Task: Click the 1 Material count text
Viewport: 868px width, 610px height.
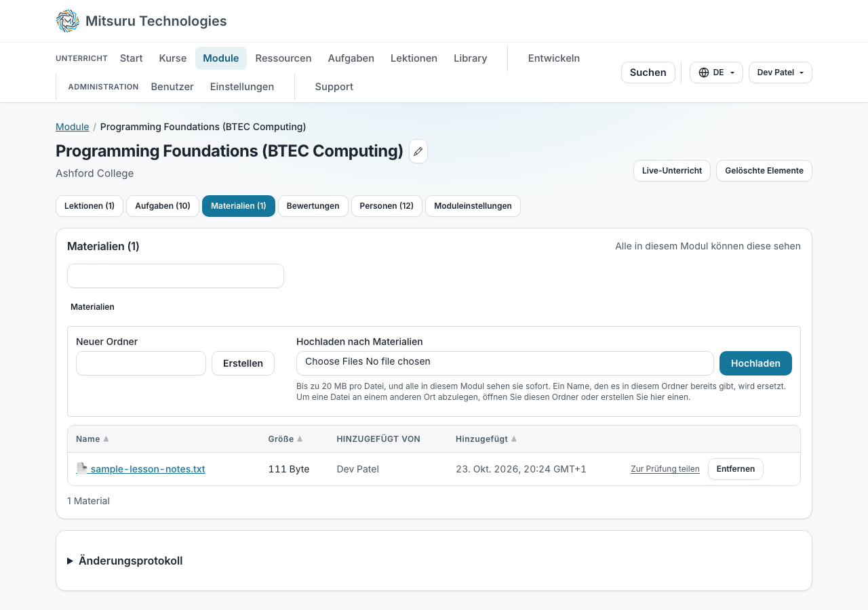Action: click(88, 501)
